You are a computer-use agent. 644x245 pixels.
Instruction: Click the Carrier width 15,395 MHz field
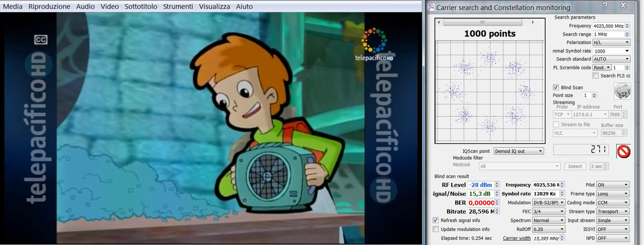point(546,238)
